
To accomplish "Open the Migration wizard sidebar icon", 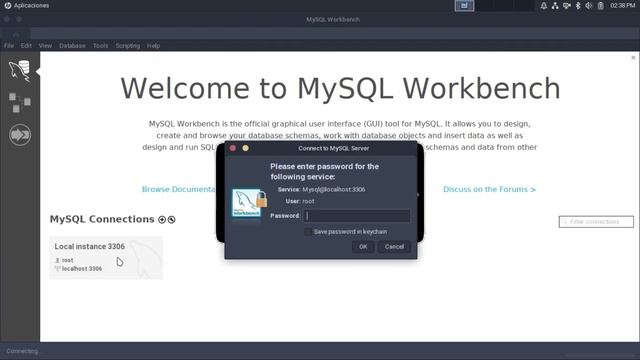I will tap(20, 135).
